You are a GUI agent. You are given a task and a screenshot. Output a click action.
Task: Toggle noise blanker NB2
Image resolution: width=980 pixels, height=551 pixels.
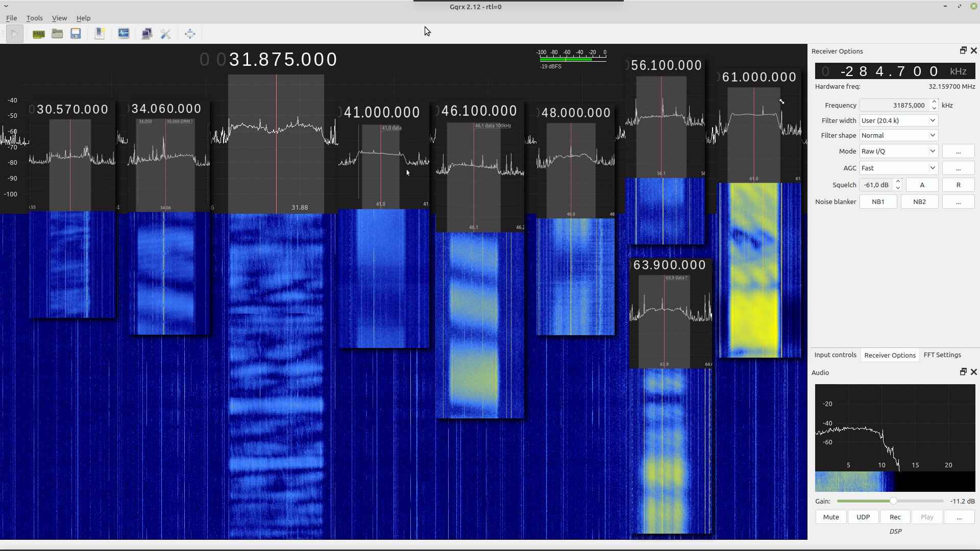point(919,202)
